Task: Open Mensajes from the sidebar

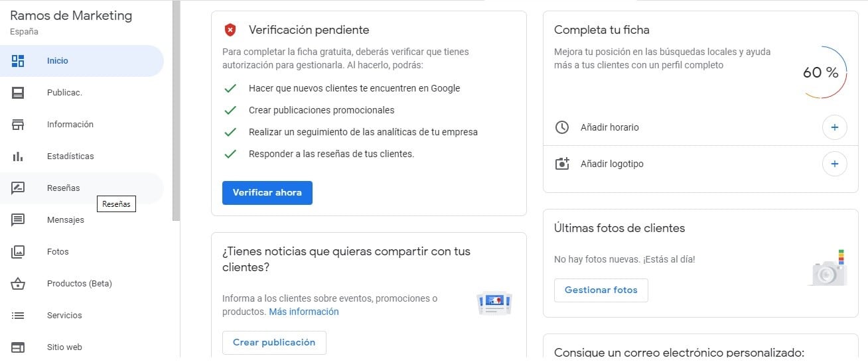Action: (82, 220)
